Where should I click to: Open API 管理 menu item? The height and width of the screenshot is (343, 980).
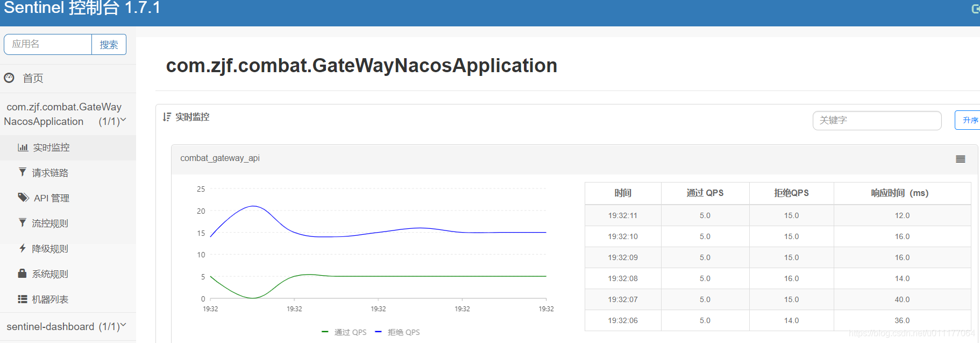[x=52, y=198]
